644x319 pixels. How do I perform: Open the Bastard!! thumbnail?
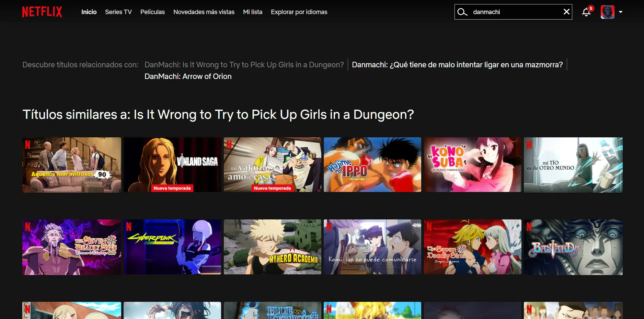573,247
